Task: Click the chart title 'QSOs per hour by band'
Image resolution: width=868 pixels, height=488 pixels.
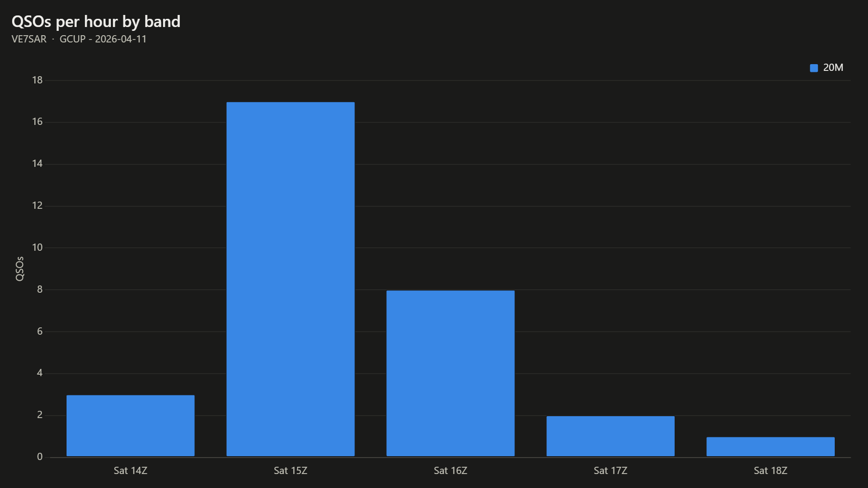Action: coord(96,22)
